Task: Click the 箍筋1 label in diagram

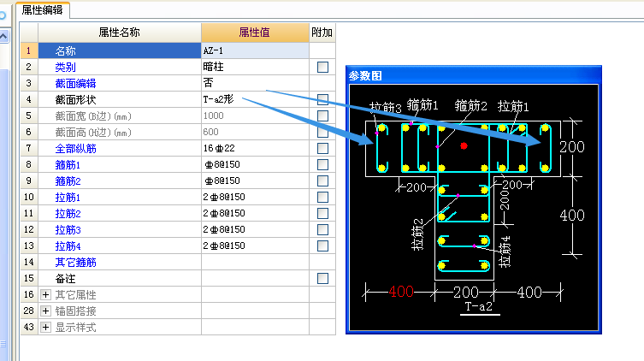Action: pos(422,105)
